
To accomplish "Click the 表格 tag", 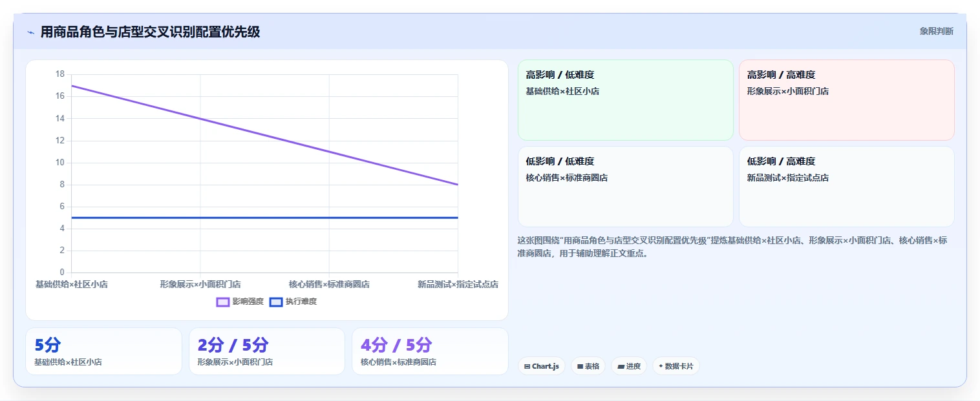I will pos(588,366).
